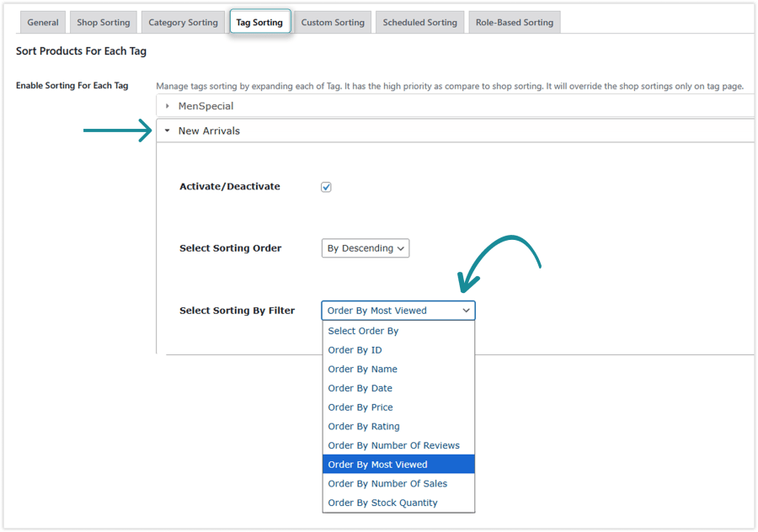Open the Select Sorting By Filter dropdown
The image size is (758, 532).
click(x=398, y=310)
